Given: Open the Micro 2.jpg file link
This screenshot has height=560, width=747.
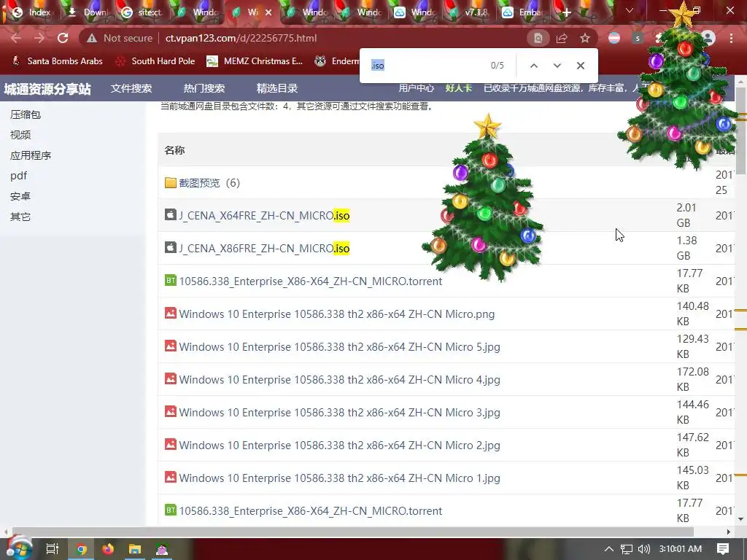Looking at the screenshot, I should point(340,446).
